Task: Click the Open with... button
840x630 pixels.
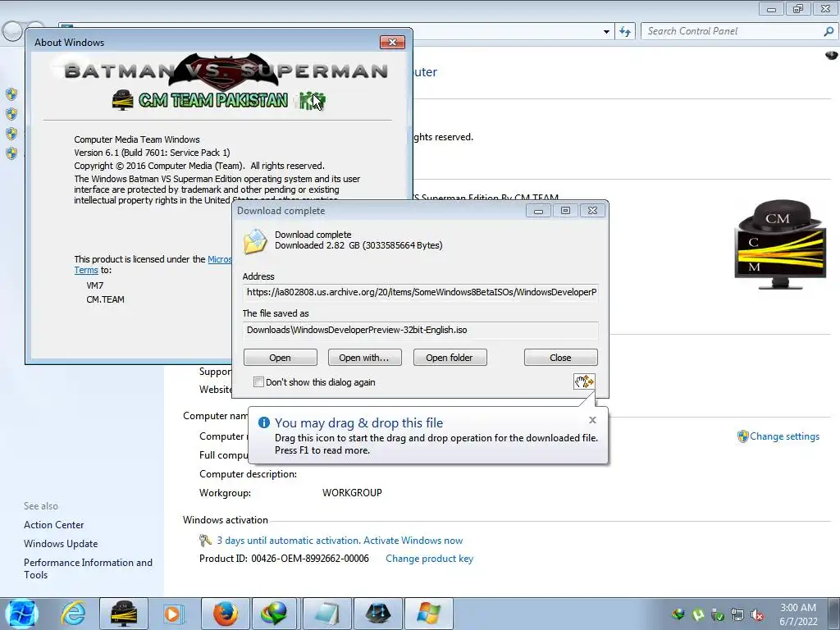Action: tap(364, 358)
